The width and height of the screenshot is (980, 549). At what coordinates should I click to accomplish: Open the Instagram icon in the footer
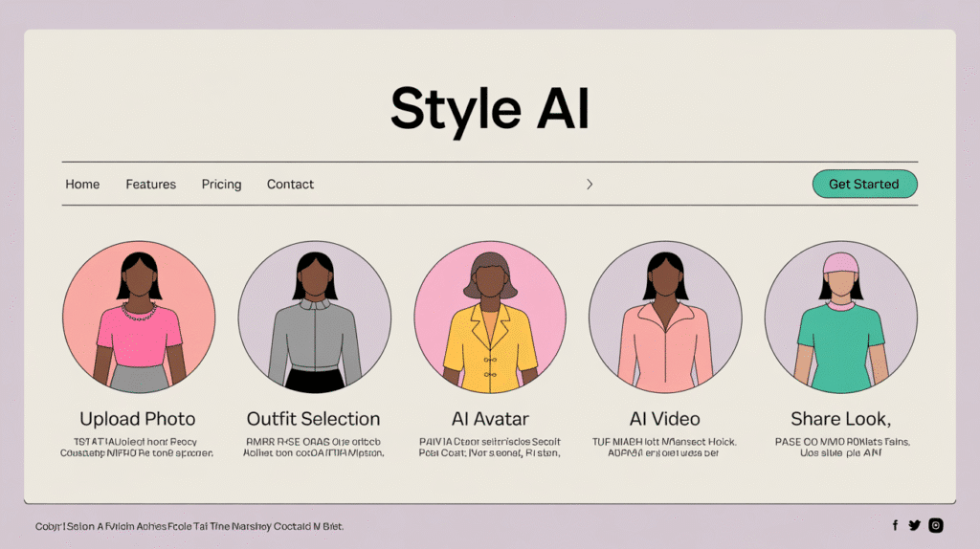(936, 525)
